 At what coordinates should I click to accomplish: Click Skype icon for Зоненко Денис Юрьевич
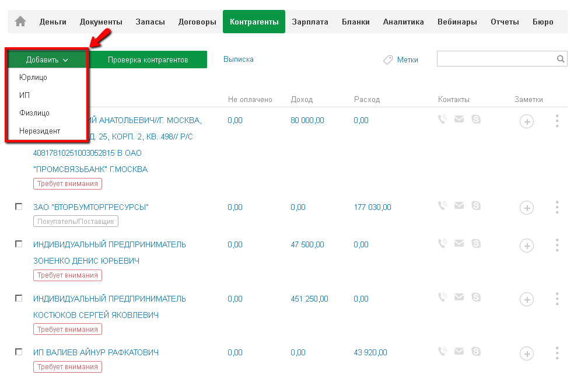[476, 243]
